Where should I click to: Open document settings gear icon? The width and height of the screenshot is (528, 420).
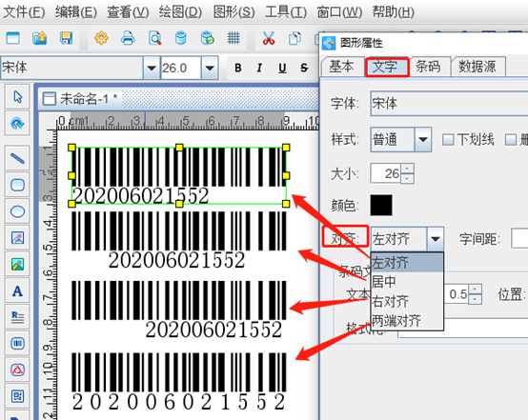101,38
